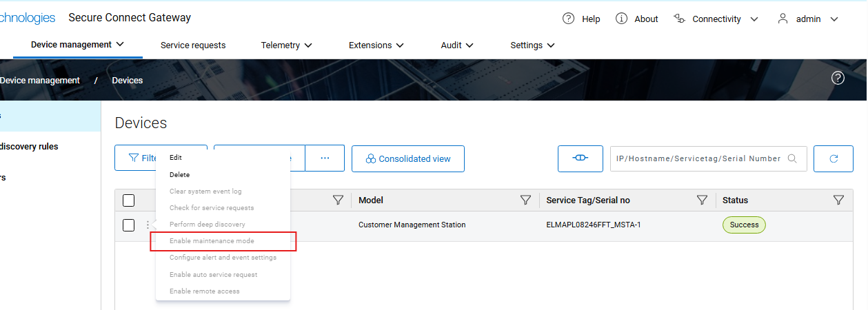
Task: Open the About info icon
Action: pyautogui.click(x=621, y=19)
